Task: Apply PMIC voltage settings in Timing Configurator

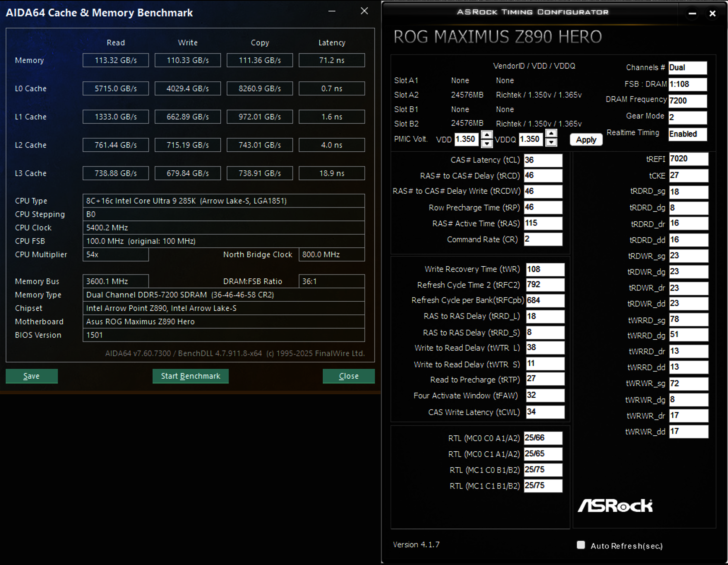Action: coord(586,140)
